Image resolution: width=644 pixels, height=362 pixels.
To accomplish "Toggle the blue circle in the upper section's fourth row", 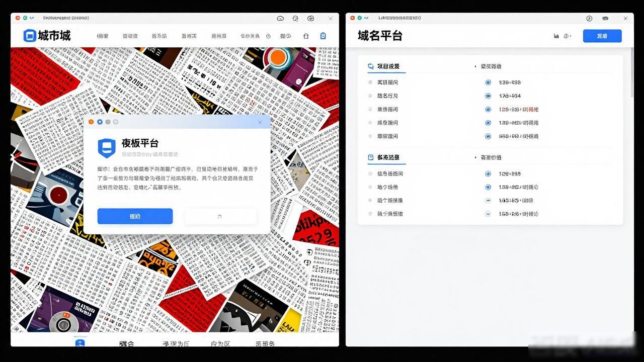I will [488, 123].
